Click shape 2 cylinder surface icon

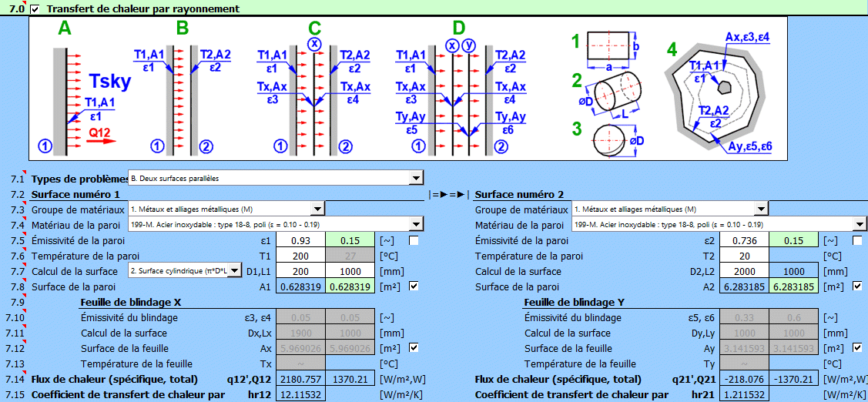(x=614, y=95)
